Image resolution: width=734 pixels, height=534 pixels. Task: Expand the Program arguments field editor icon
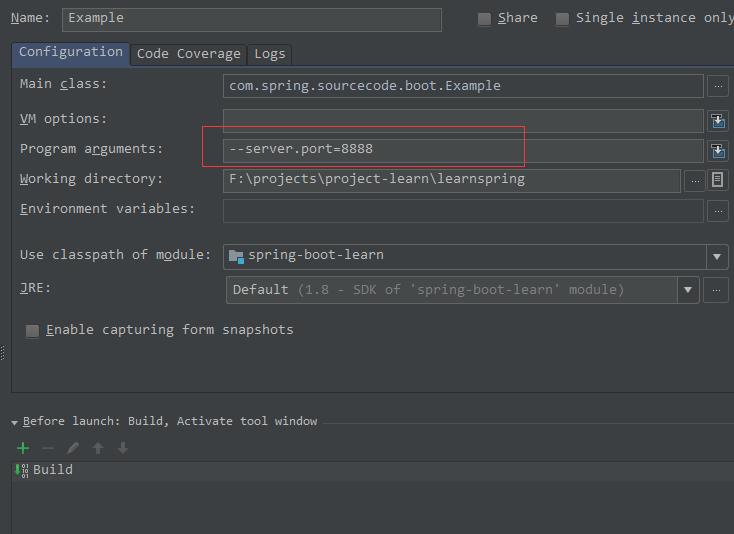pos(717,151)
